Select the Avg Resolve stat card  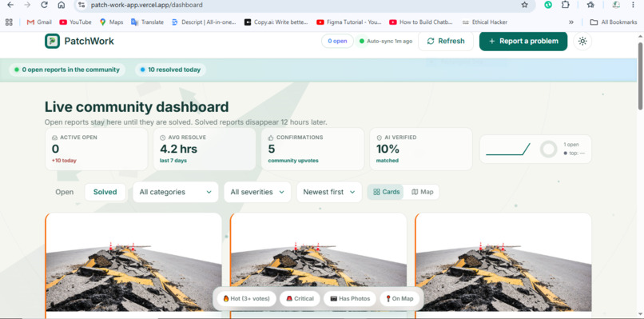[x=205, y=149]
